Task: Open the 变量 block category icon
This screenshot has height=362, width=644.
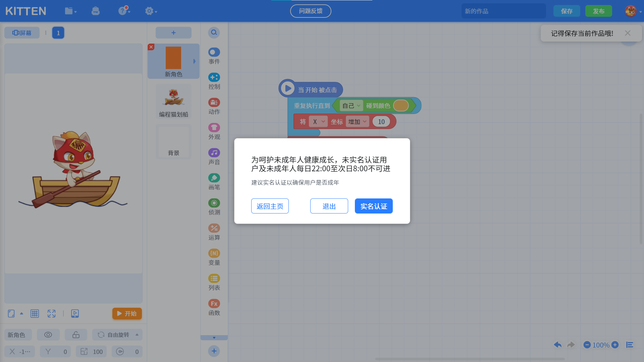Action: pos(214,253)
